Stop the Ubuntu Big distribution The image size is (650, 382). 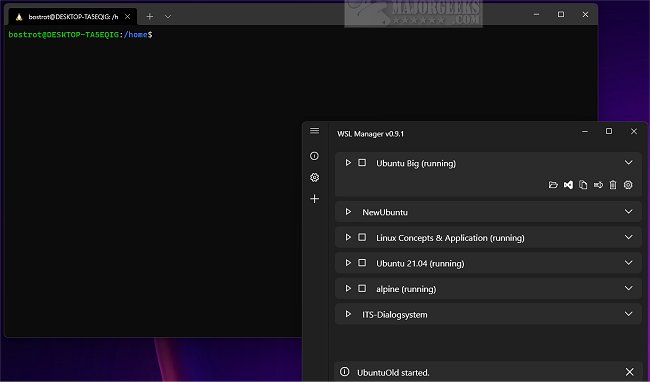point(362,163)
